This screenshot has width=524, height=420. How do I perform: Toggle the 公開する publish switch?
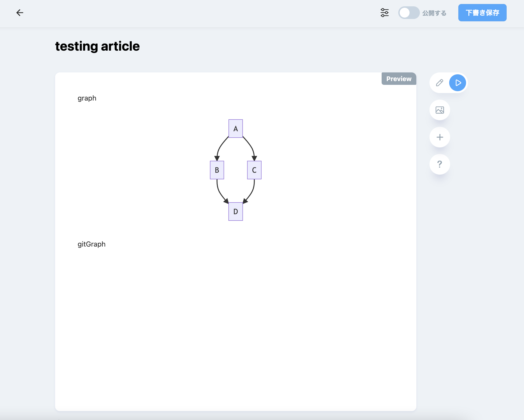(x=409, y=13)
